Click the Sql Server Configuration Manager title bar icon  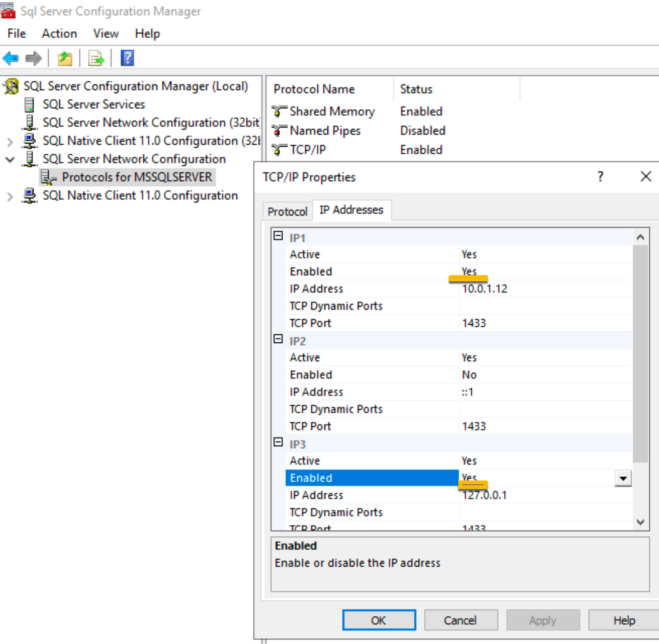(x=8, y=10)
